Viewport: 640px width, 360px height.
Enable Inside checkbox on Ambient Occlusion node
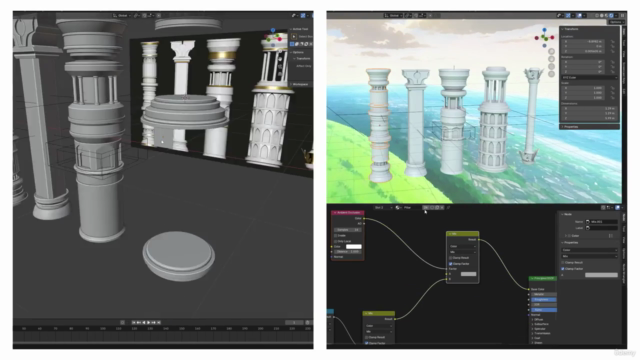tap(336, 236)
